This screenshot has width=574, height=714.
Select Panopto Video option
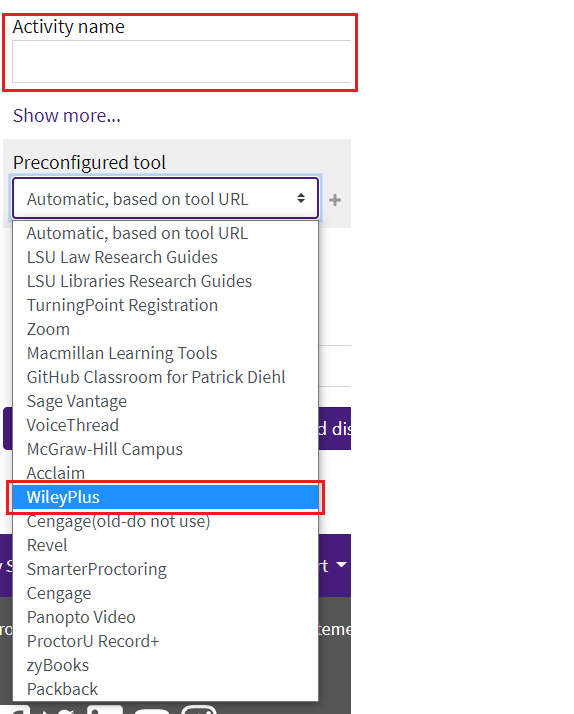[165, 617]
